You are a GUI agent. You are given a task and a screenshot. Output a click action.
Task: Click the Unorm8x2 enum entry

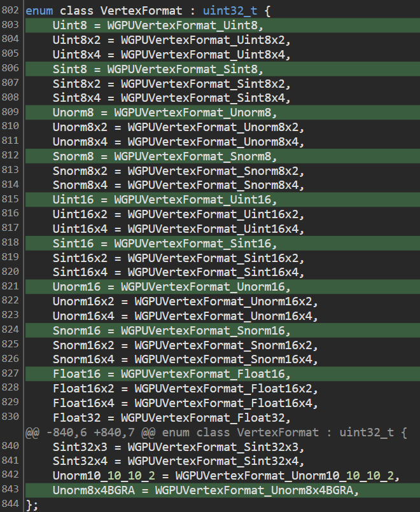point(178,127)
